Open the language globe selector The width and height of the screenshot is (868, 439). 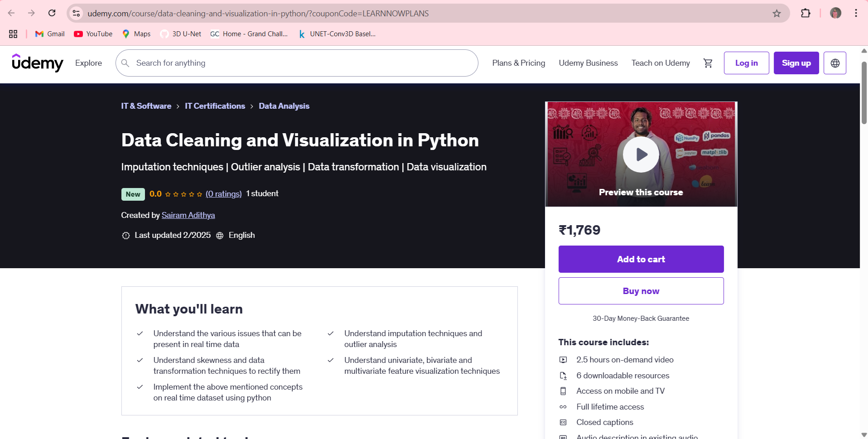pos(835,63)
